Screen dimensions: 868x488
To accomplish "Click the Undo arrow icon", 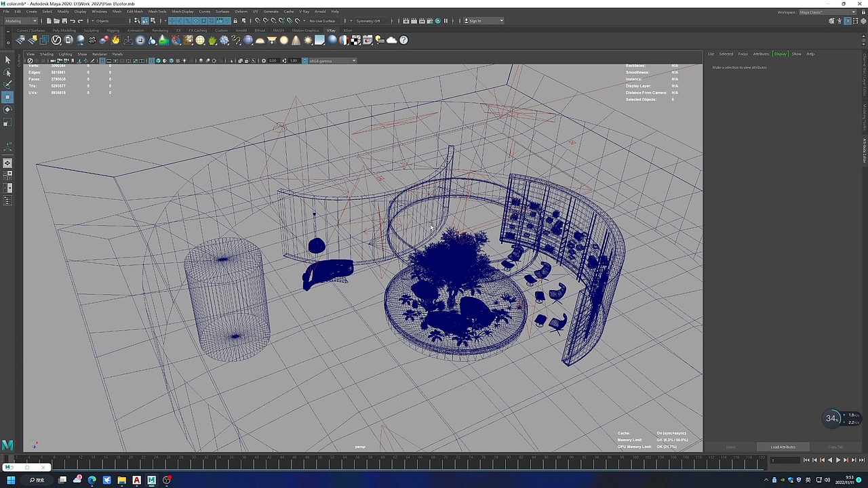I will pyautogui.click(x=73, y=21).
